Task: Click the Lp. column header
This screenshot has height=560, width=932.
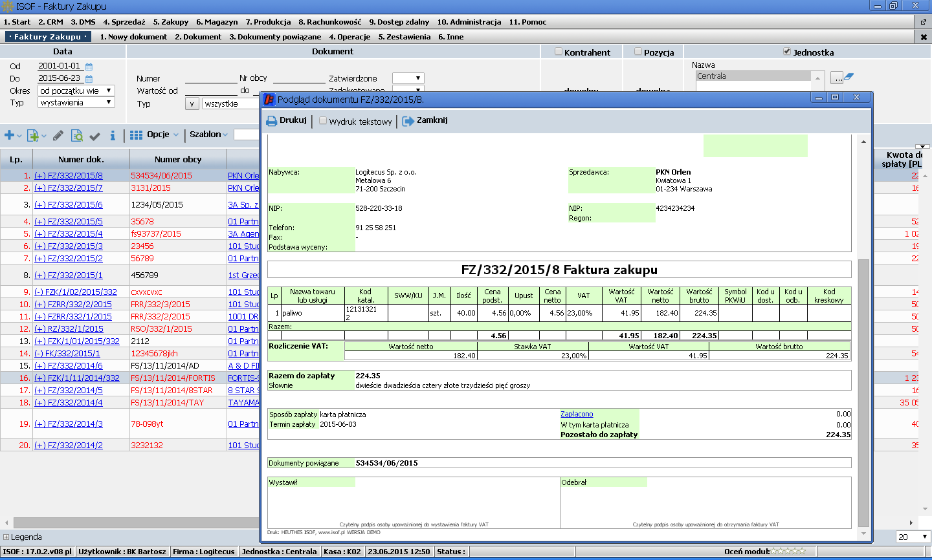Action: tap(16, 159)
